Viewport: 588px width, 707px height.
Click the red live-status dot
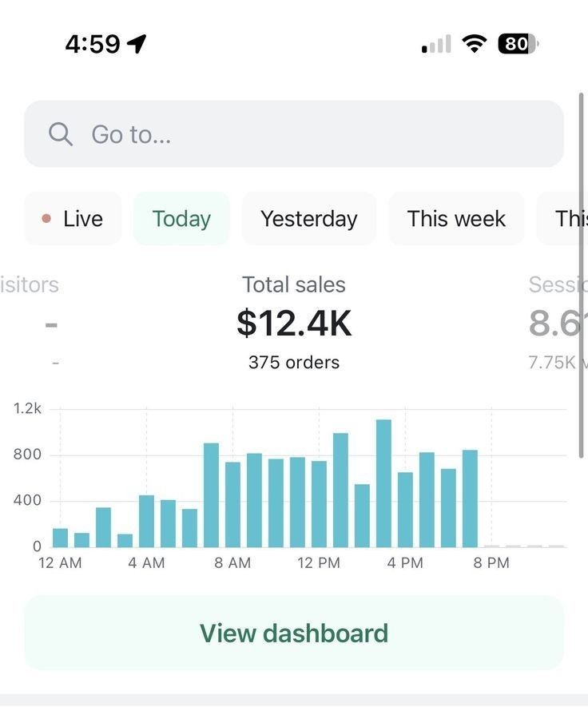(46, 217)
